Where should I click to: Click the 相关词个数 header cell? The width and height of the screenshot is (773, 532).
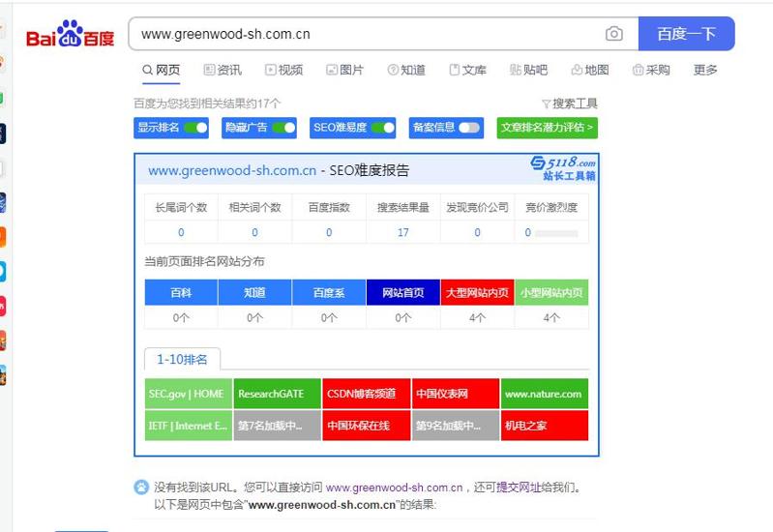(254, 207)
